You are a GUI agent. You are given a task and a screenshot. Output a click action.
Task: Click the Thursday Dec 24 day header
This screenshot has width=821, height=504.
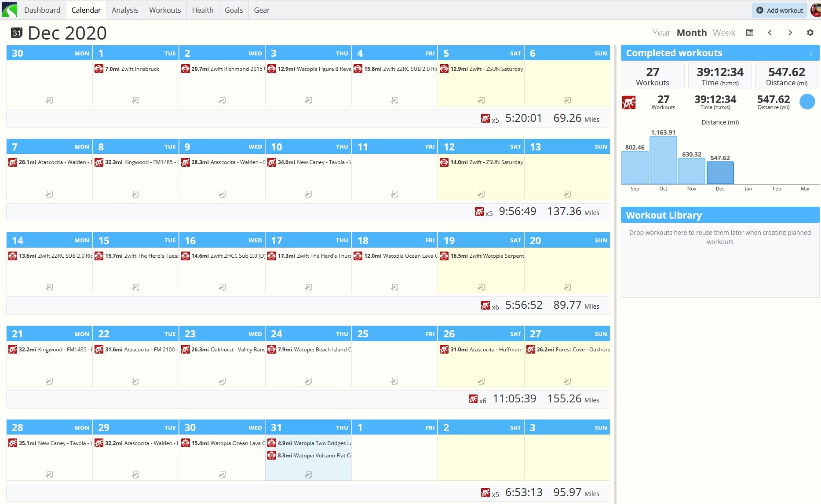point(308,334)
